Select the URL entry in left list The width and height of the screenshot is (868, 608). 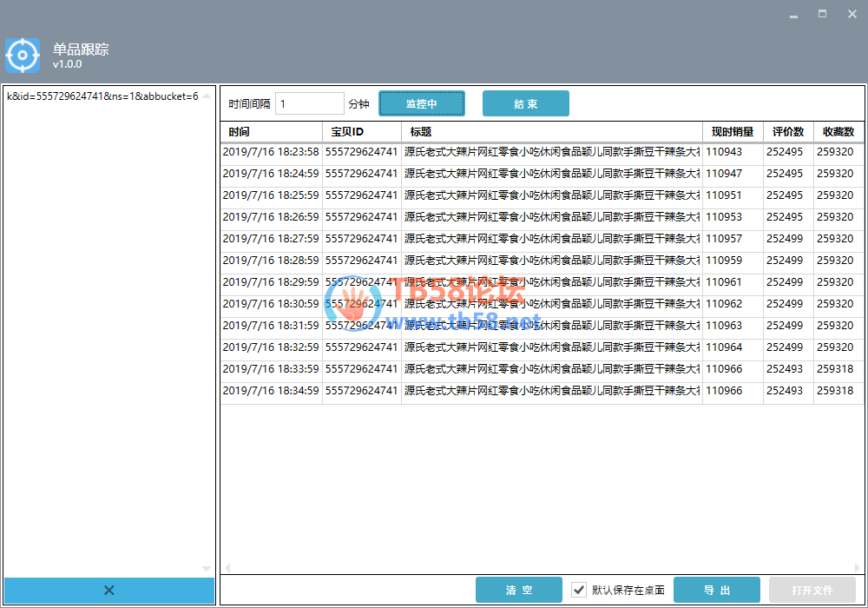[102, 96]
